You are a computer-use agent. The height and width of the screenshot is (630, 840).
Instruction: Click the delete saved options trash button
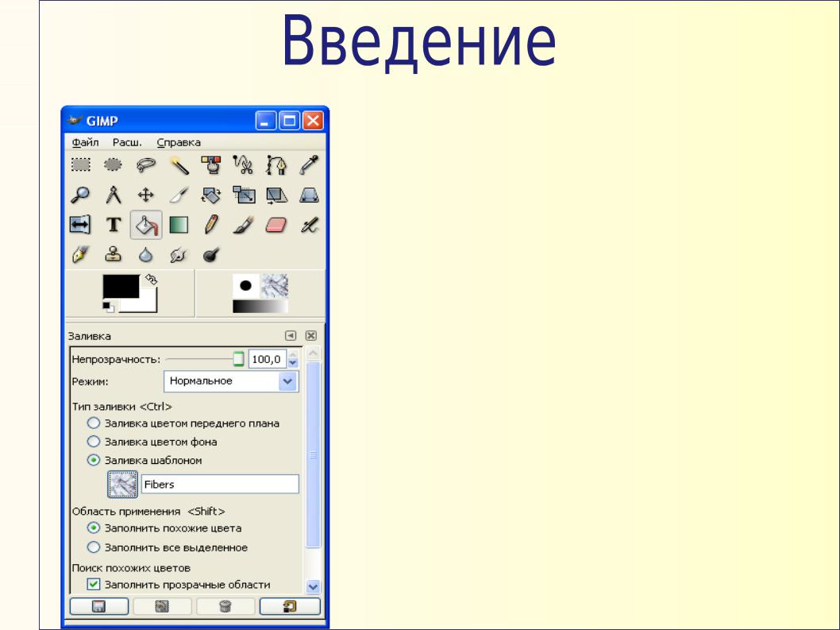(x=225, y=606)
